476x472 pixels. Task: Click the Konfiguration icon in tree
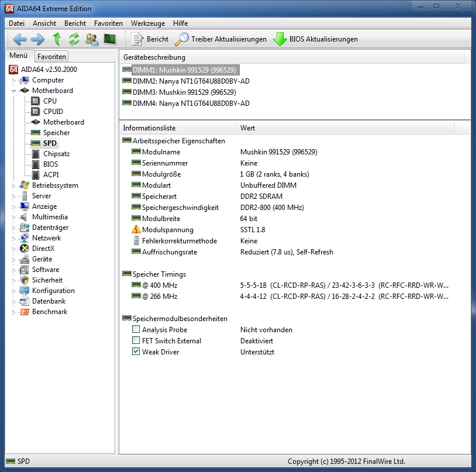[25, 291]
